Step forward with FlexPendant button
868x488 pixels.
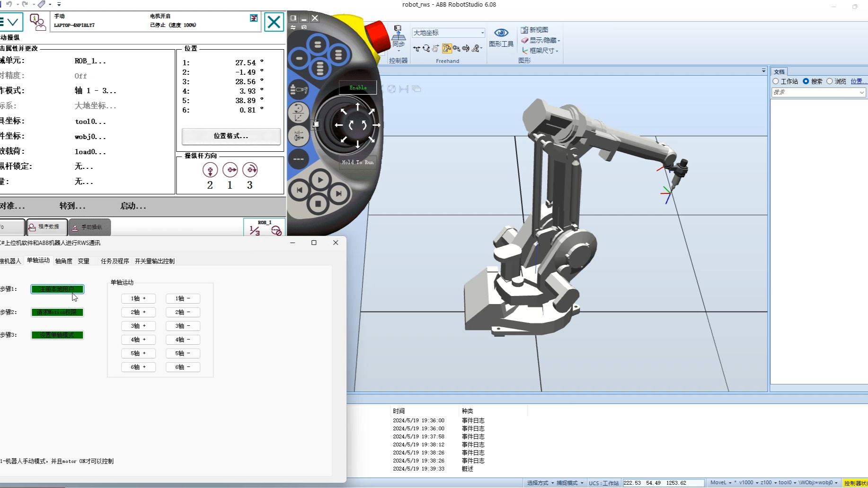[x=339, y=193]
